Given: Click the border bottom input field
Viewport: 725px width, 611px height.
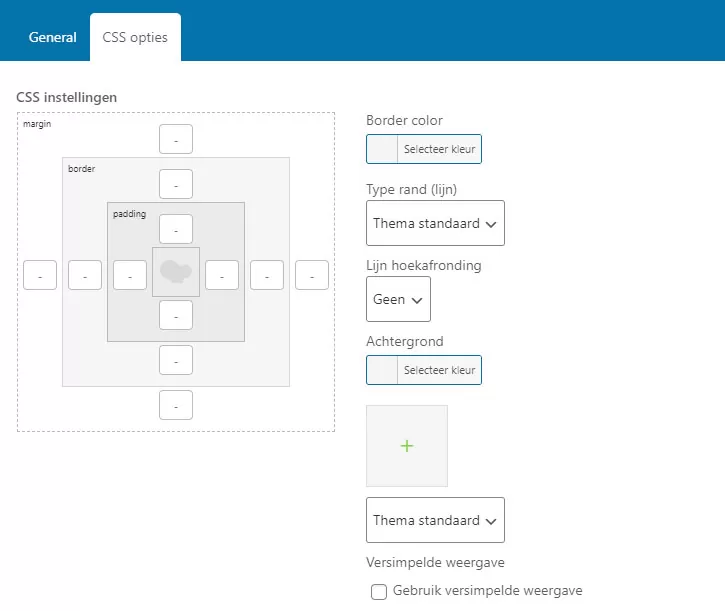Looking at the screenshot, I should (176, 360).
